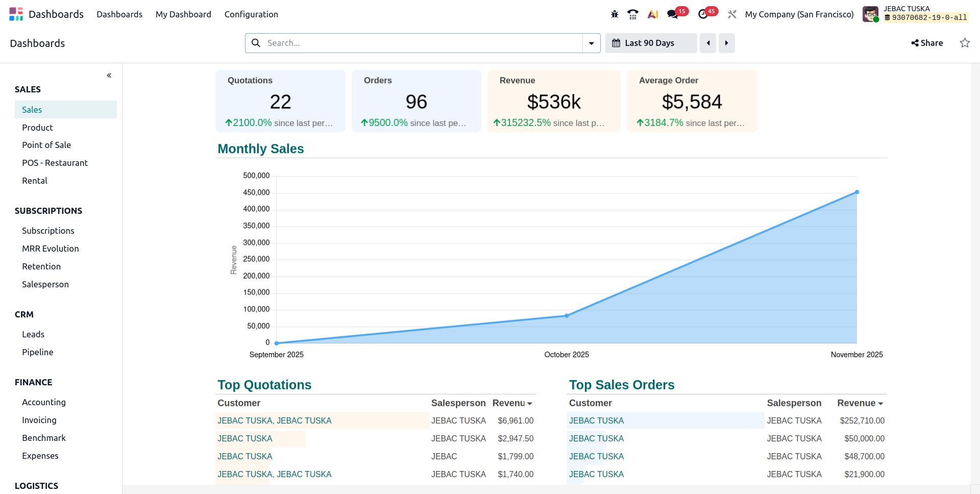980x494 pixels.
Task: Click the Share button
Action: coord(927,43)
